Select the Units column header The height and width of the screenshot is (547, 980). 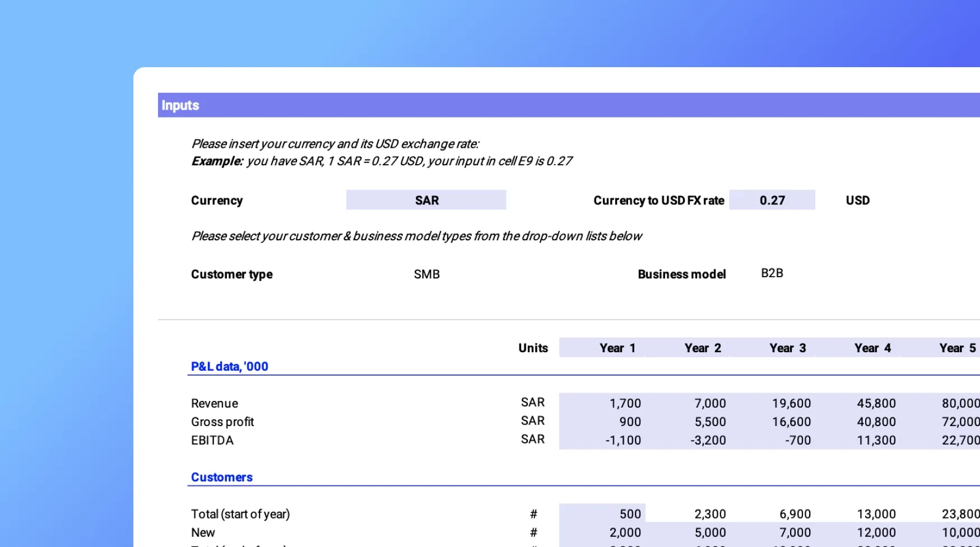533,348
